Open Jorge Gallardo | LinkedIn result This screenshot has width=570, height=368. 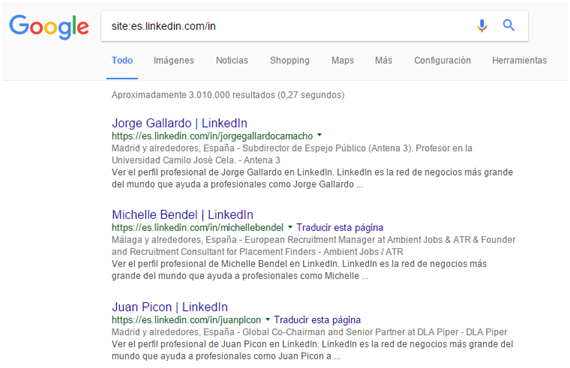(x=180, y=123)
